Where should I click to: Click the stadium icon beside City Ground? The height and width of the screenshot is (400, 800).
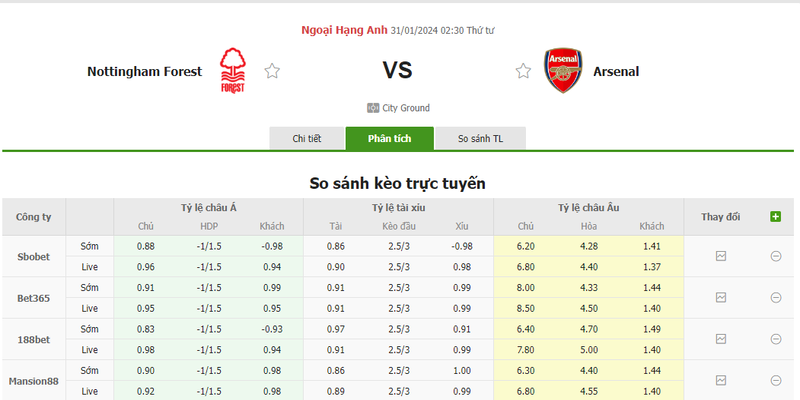click(373, 108)
